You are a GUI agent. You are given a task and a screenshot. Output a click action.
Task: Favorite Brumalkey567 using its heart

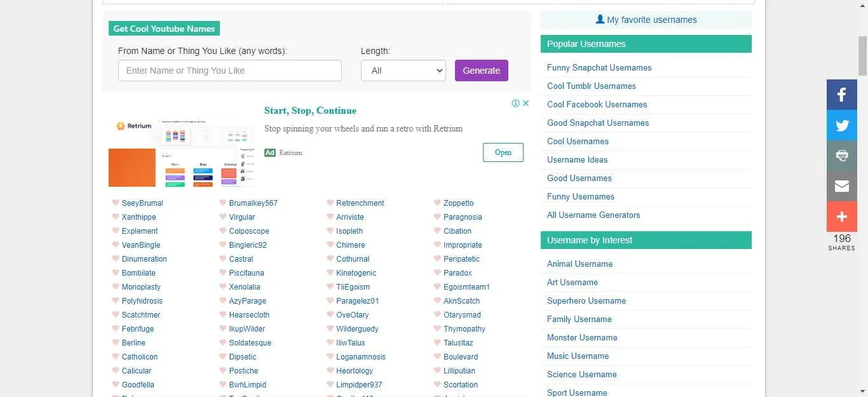[x=223, y=203]
